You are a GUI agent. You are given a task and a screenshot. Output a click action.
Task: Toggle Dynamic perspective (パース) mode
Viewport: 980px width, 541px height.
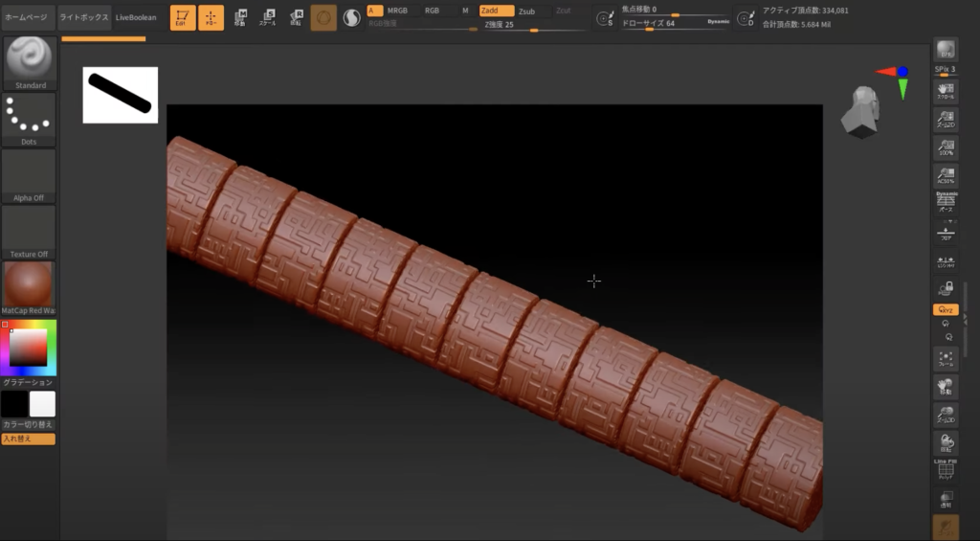(x=946, y=203)
